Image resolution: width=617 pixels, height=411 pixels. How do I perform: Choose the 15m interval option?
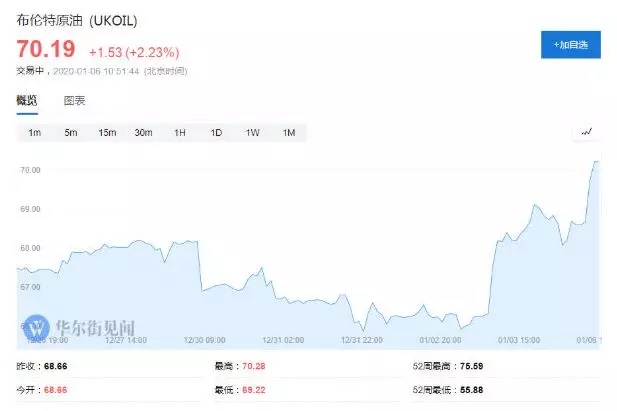[x=107, y=133]
